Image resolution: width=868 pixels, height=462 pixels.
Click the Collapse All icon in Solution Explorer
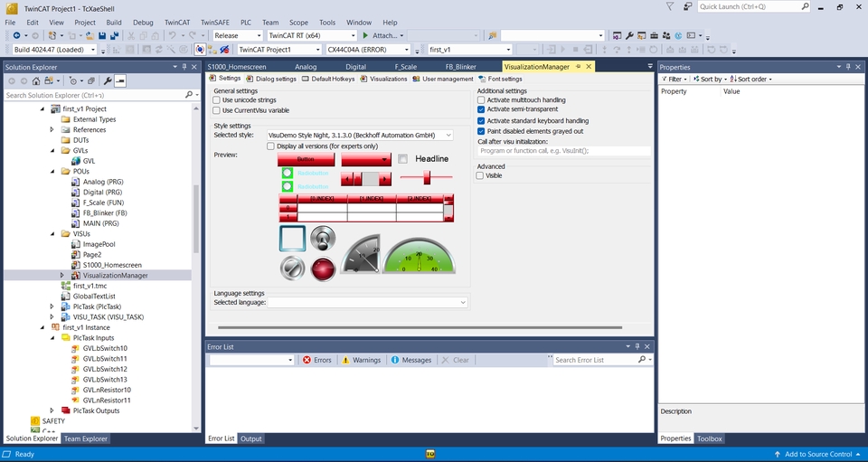[x=91, y=81]
